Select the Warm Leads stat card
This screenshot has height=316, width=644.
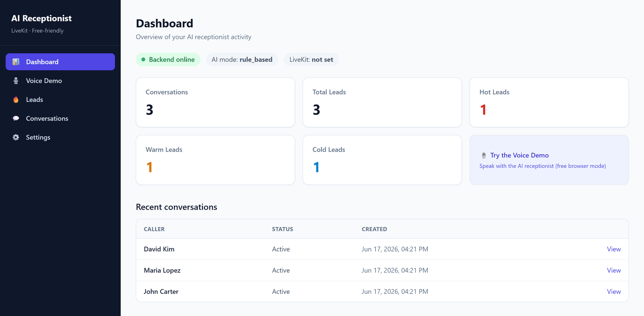(x=215, y=160)
